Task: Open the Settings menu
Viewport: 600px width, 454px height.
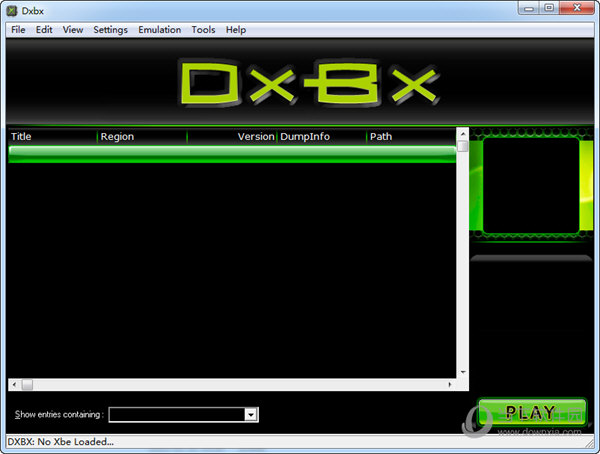Action: click(x=110, y=30)
